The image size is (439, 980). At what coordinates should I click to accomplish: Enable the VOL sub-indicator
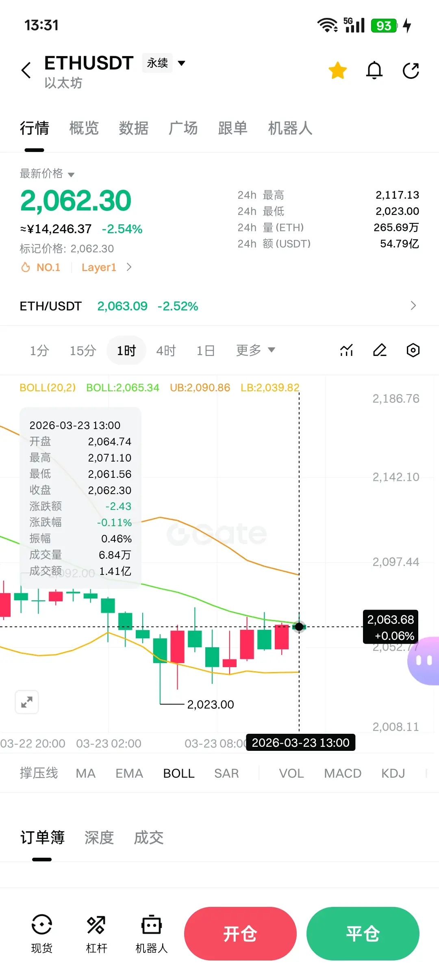click(291, 773)
